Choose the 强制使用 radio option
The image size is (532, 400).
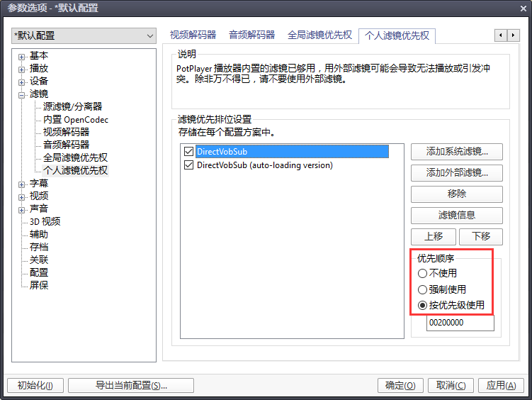pyautogui.click(x=442, y=289)
